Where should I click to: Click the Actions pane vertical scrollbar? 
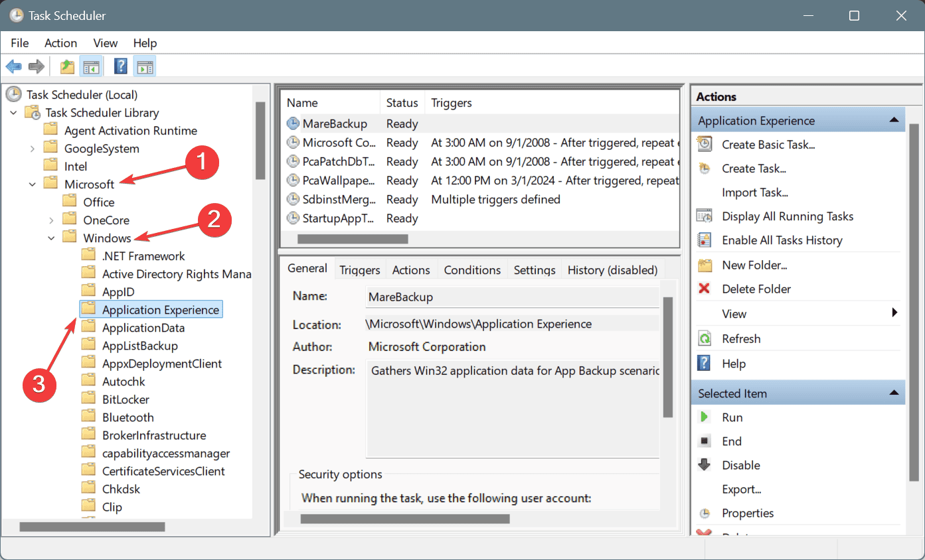click(x=914, y=302)
